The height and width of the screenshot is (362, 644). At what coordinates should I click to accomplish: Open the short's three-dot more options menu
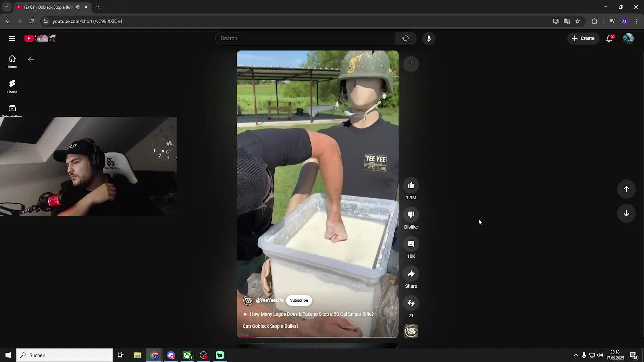point(411,64)
